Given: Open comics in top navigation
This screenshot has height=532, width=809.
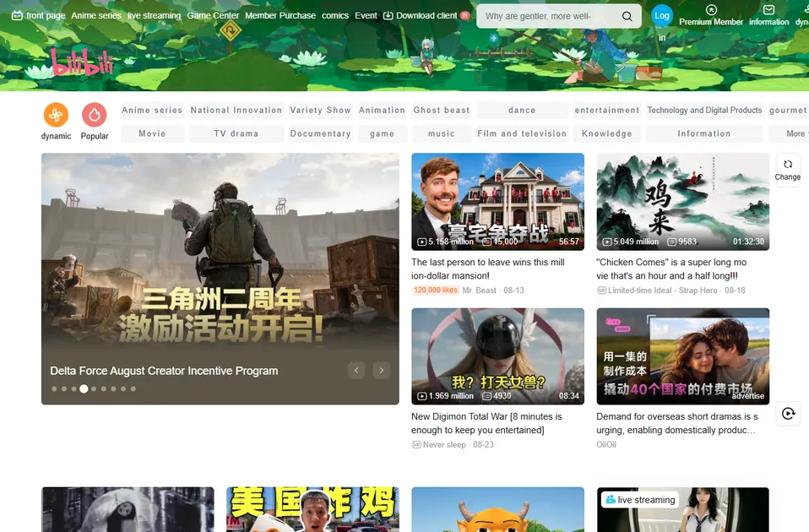Looking at the screenshot, I should coord(335,15).
